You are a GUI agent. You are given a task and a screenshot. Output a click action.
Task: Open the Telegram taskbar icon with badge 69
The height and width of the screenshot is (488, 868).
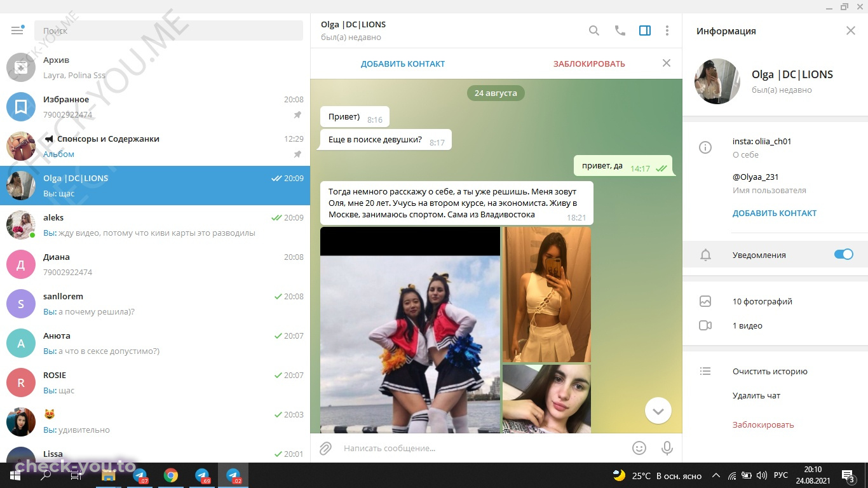[202, 475]
